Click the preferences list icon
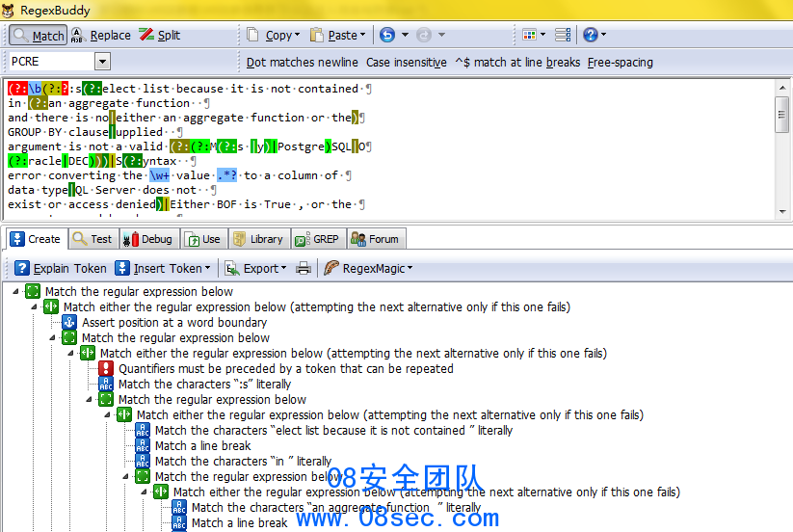793x532 pixels. pyautogui.click(x=563, y=35)
